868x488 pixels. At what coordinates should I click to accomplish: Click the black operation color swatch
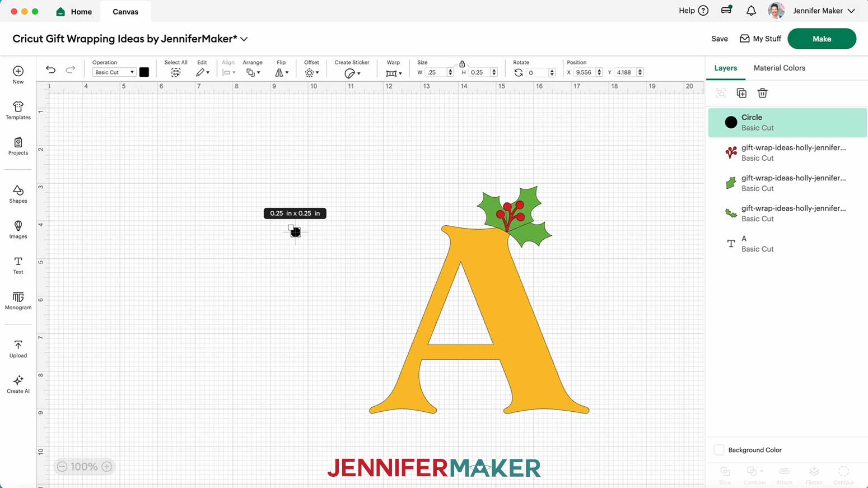[x=144, y=72]
